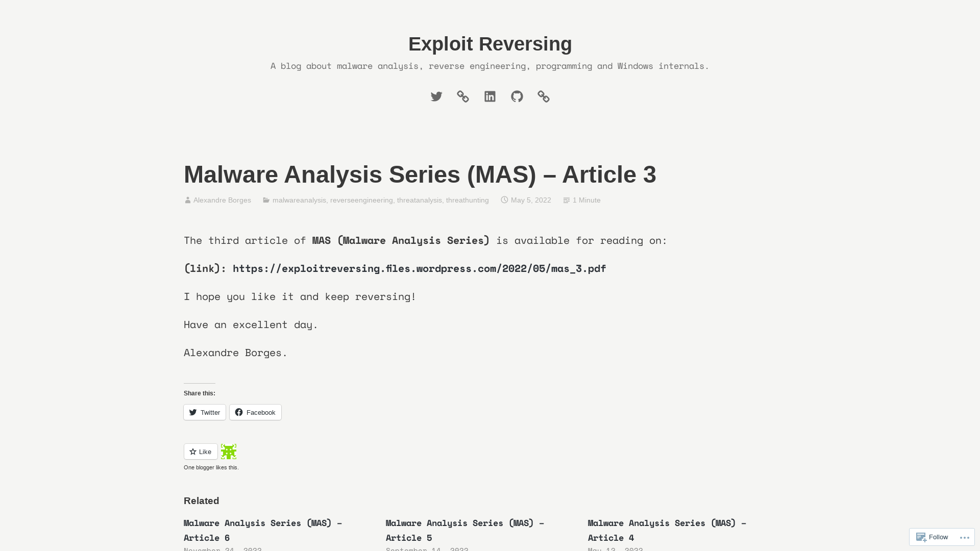The height and width of the screenshot is (551, 980).
Task: Expand Malware Analysis Series Article 5
Action: (466, 530)
